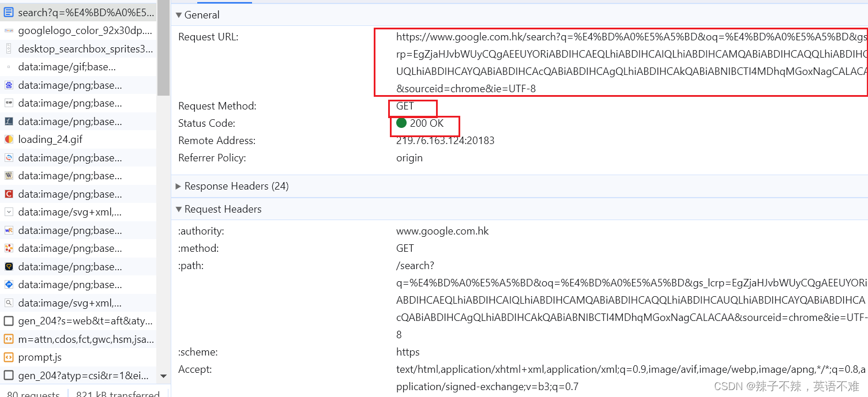
Task: Click the WR logo png icon
Action: (9, 230)
